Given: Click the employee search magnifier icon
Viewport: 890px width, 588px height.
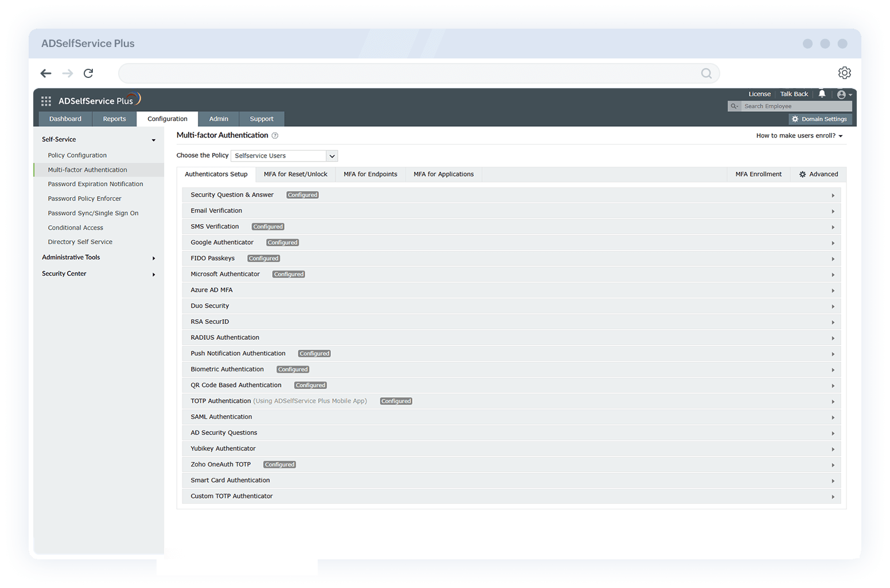Looking at the screenshot, I should (735, 106).
